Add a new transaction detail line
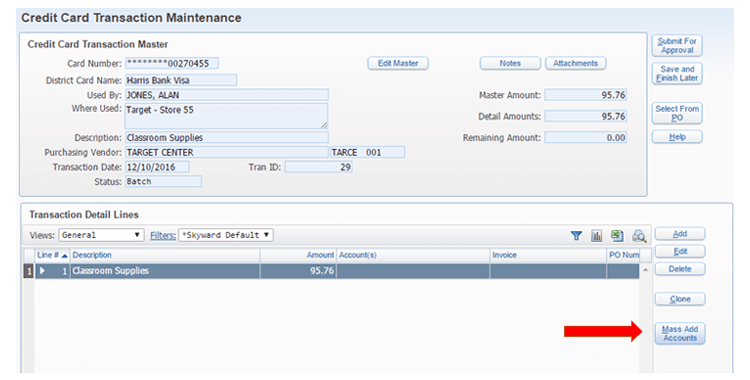Image resolution: width=750 pixels, height=380 pixels. tap(680, 234)
